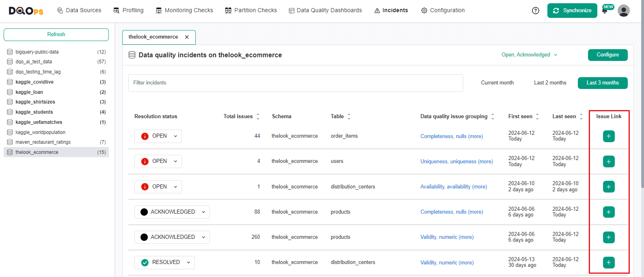Open Data Quality Dashboards

[325, 11]
